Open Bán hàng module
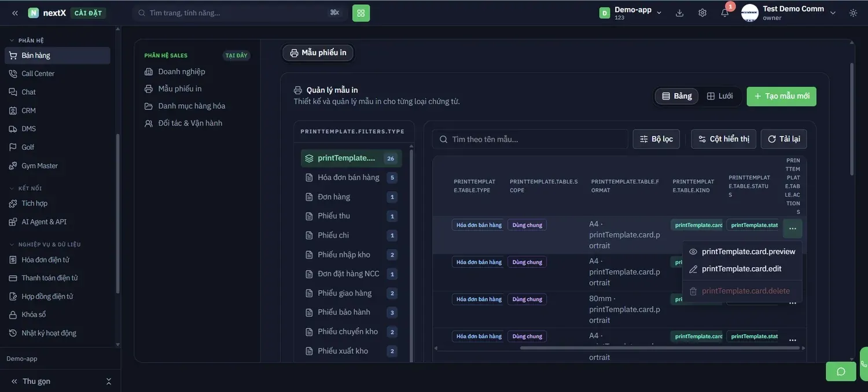Screen dimensions: 868x392 57,56
